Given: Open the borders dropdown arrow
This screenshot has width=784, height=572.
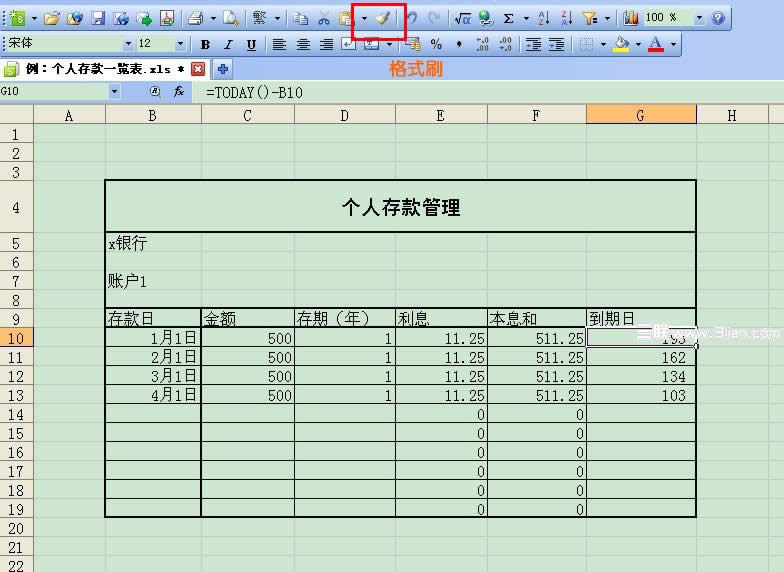Looking at the screenshot, I should [x=603, y=45].
